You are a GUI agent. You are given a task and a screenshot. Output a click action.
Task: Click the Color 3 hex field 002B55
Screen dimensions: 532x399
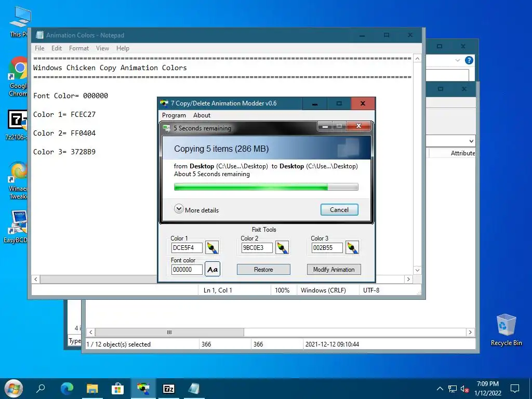click(327, 248)
